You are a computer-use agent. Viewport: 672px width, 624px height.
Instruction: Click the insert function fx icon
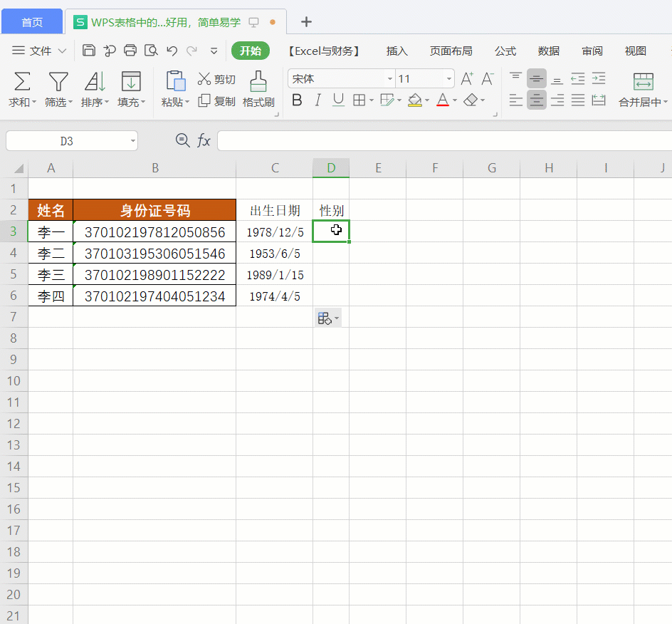coord(204,141)
